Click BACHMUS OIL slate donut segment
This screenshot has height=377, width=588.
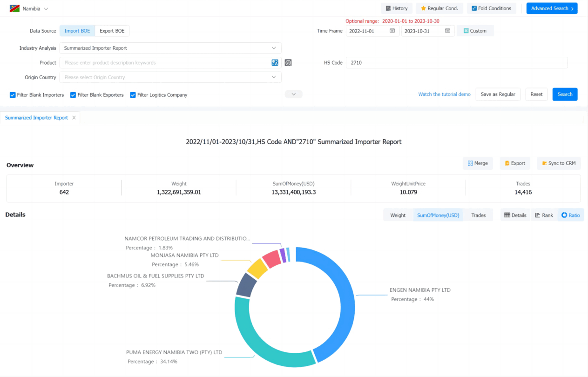pos(246,286)
